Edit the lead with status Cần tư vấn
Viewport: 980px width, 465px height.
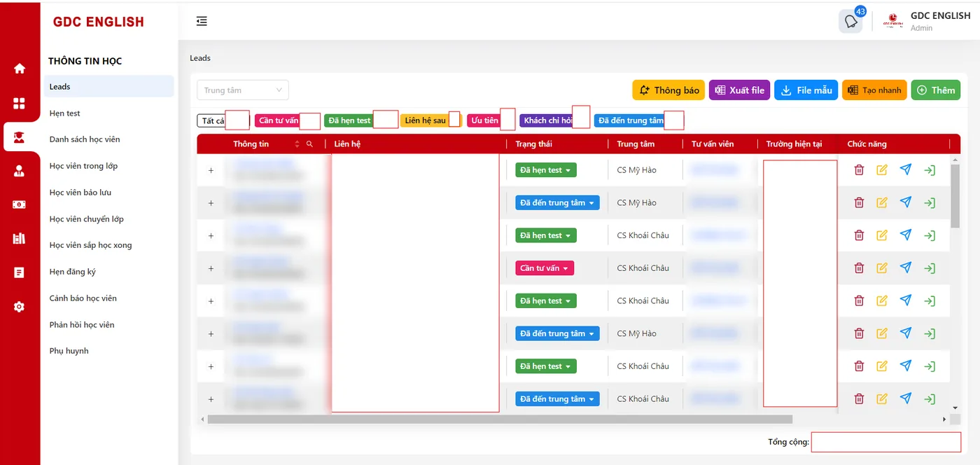(x=882, y=268)
